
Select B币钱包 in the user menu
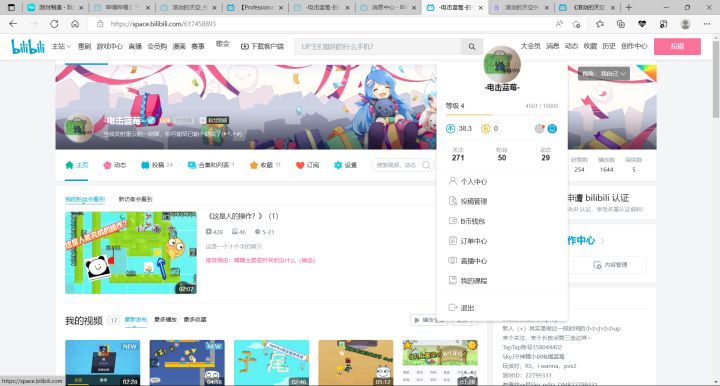tap(502, 221)
